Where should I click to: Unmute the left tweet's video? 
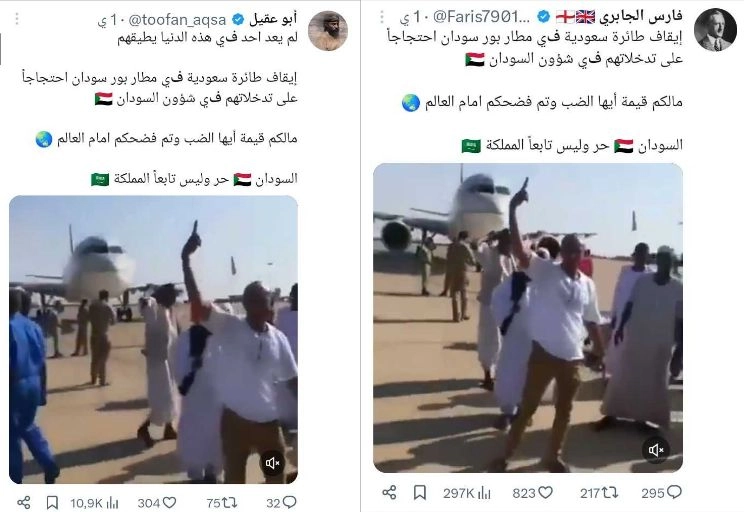[273, 463]
